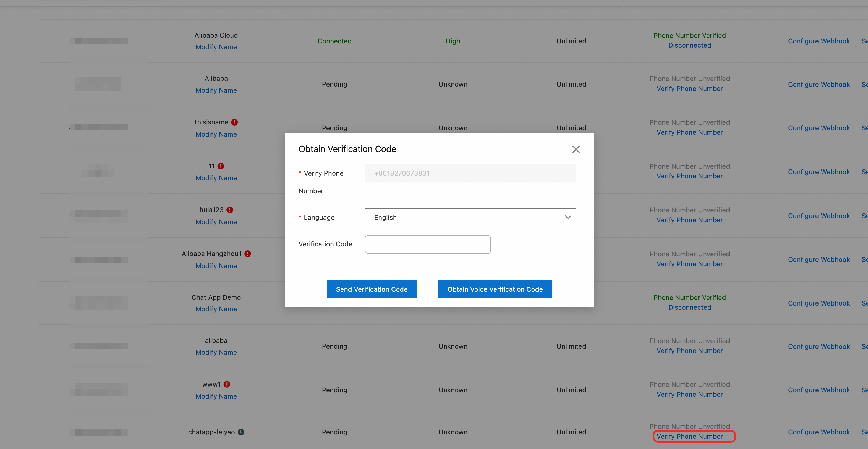Click Disconnected link in Chat App Demo row
The image size is (868, 449).
(x=689, y=307)
